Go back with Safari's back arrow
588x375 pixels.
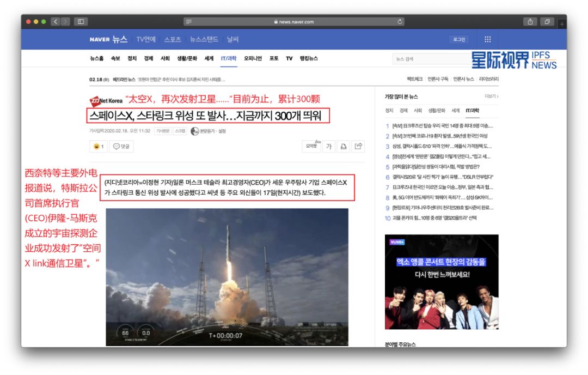tap(56, 22)
